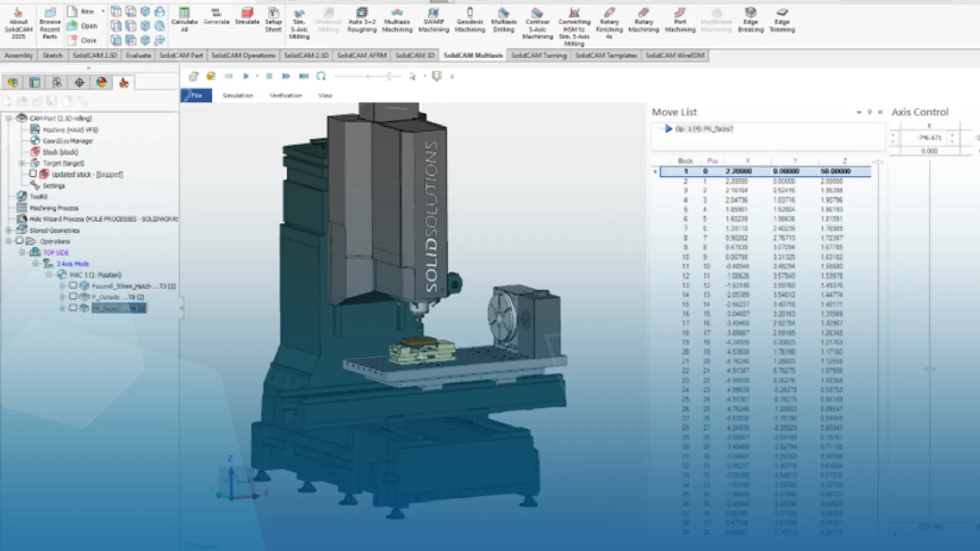
Task: Open the Verification menu
Action: [x=286, y=95]
